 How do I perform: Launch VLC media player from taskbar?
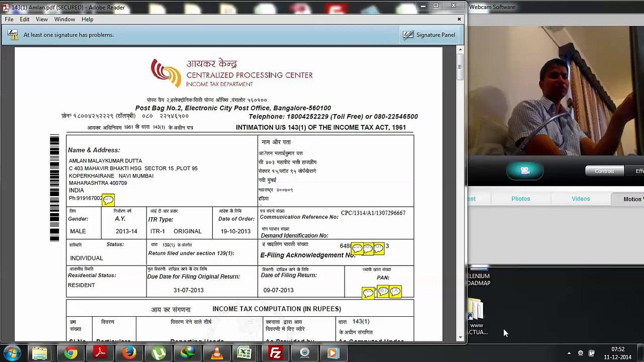click(217, 353)
